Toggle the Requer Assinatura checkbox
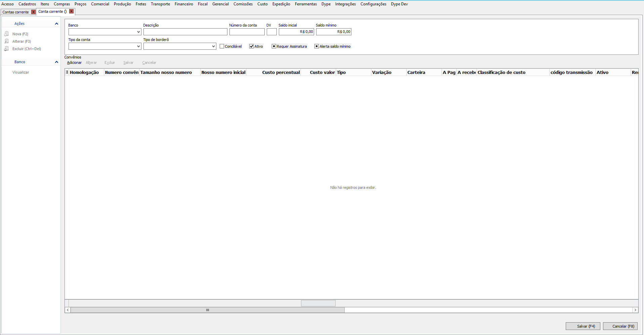 tap(274, 46)
